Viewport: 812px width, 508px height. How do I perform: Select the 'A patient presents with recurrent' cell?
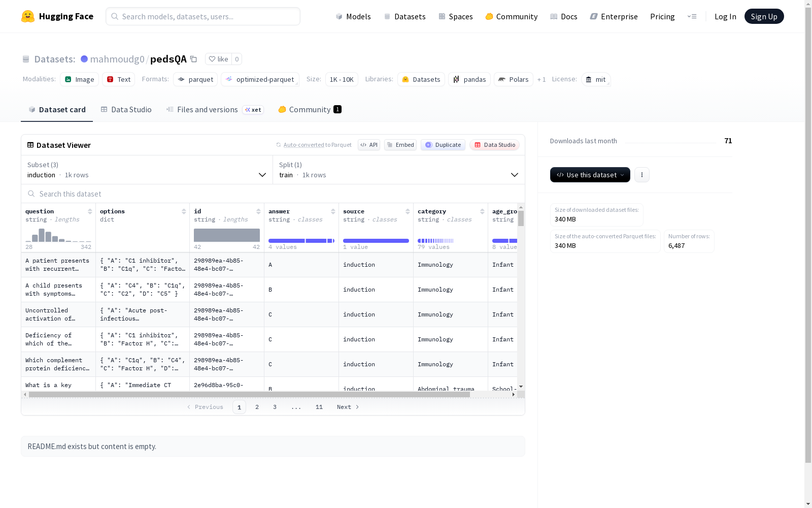(x=58, y=265)
